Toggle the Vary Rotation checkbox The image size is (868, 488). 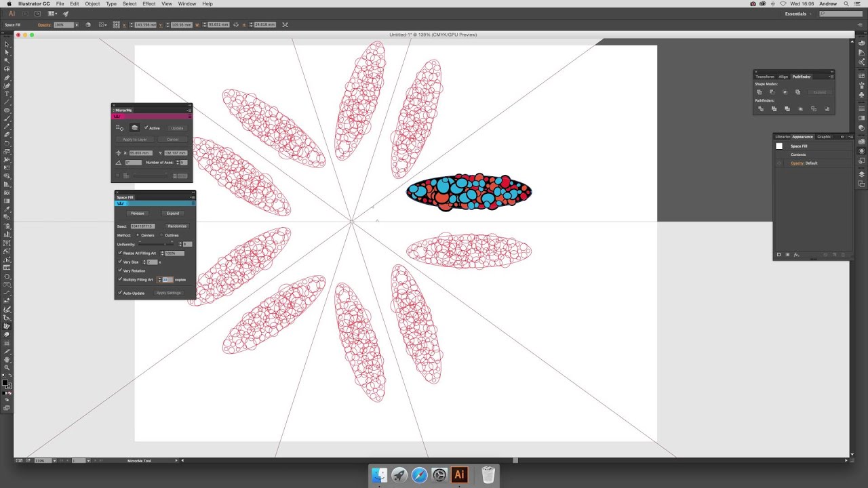coord(120,270)
